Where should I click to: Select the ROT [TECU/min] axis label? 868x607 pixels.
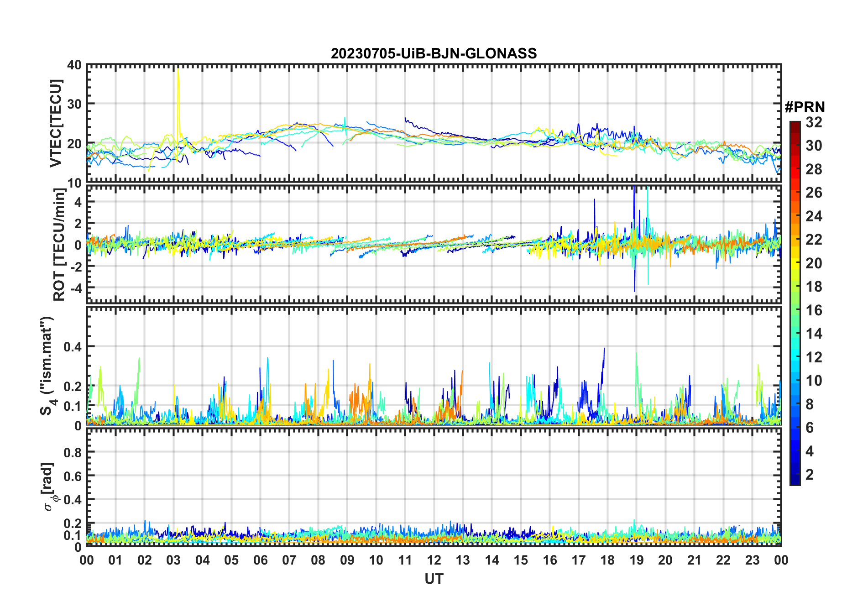(59, 244)
